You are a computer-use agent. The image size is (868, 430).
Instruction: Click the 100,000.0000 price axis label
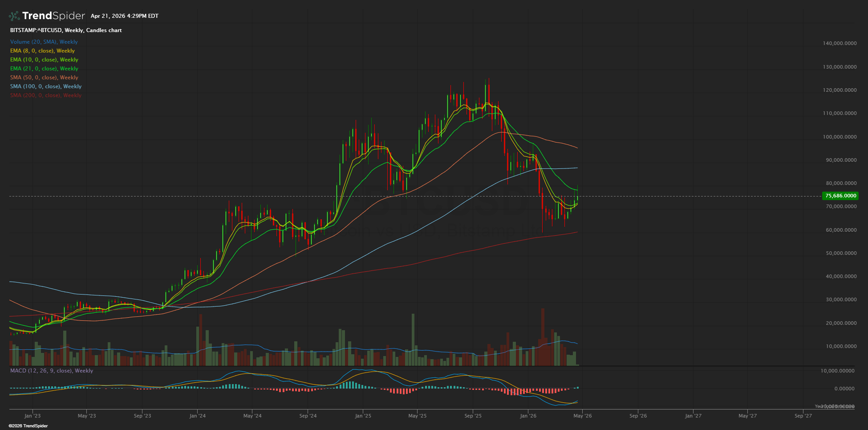839,137
